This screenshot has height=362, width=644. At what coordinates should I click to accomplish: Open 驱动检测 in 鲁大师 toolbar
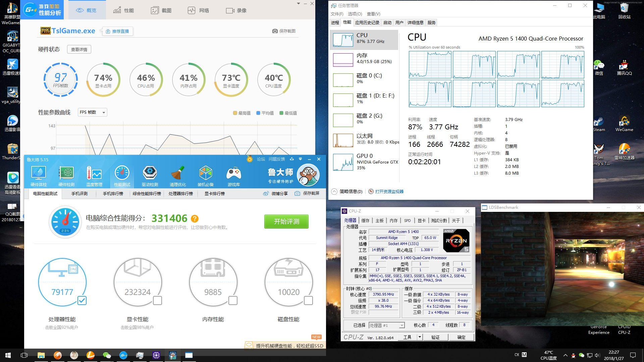click(150, 176)
